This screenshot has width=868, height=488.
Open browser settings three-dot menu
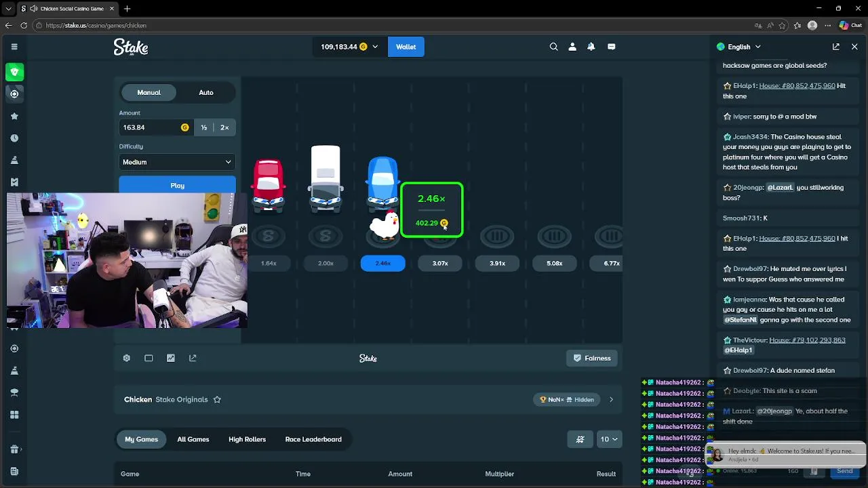point(827,25)
